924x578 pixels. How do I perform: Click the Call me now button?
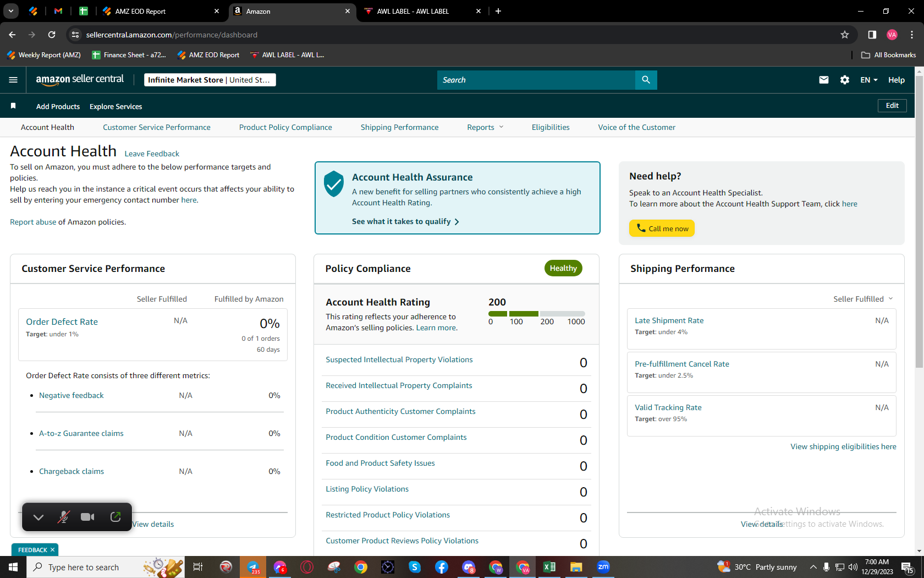pos(662,228)
